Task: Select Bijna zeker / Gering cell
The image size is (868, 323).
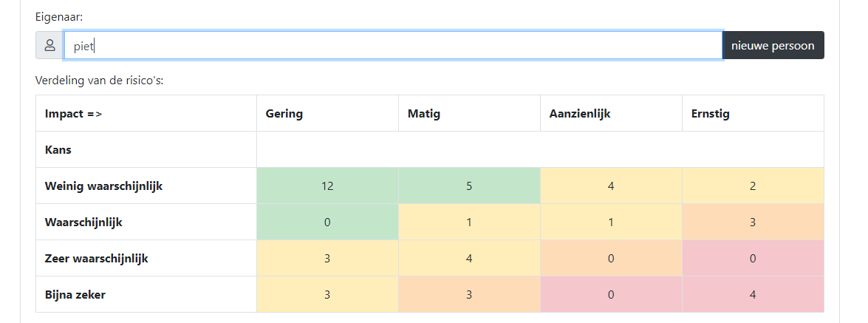Action: (x=328, y=294)
